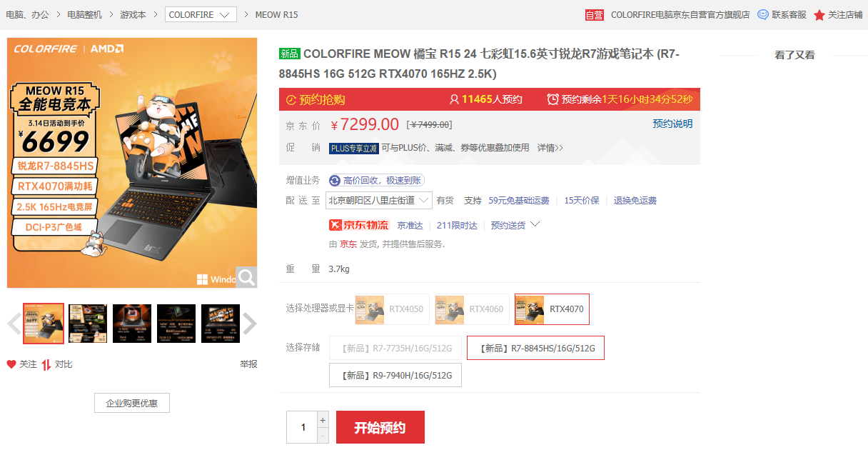Click the red 自营 badge

point(595,15)
